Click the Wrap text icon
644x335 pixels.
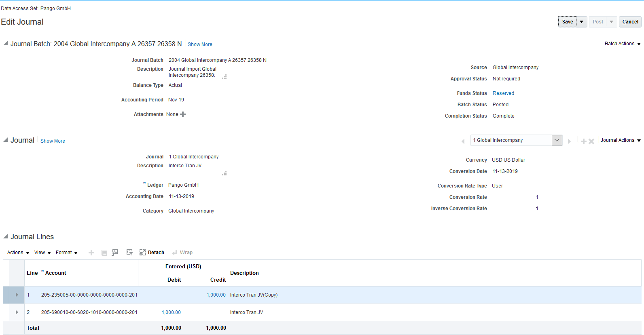pos(182,253)
